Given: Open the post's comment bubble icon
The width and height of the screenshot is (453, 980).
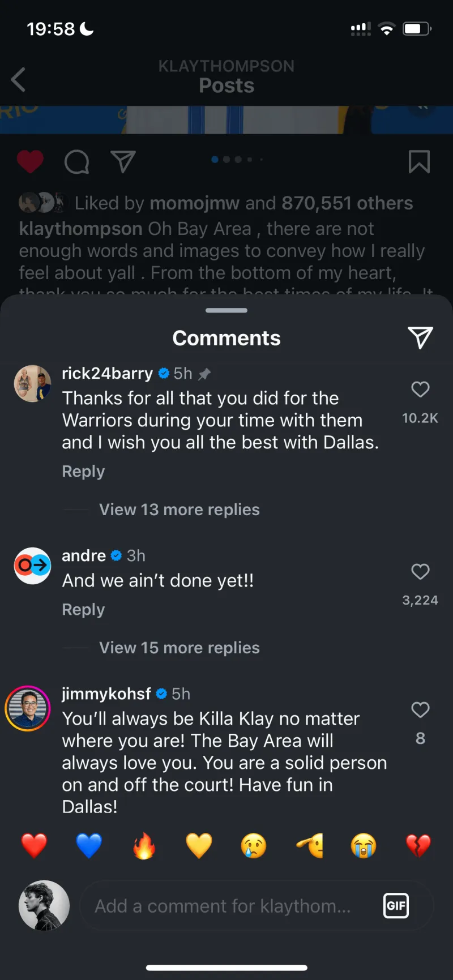Looking at the screenshot, I should click(76, 162).
